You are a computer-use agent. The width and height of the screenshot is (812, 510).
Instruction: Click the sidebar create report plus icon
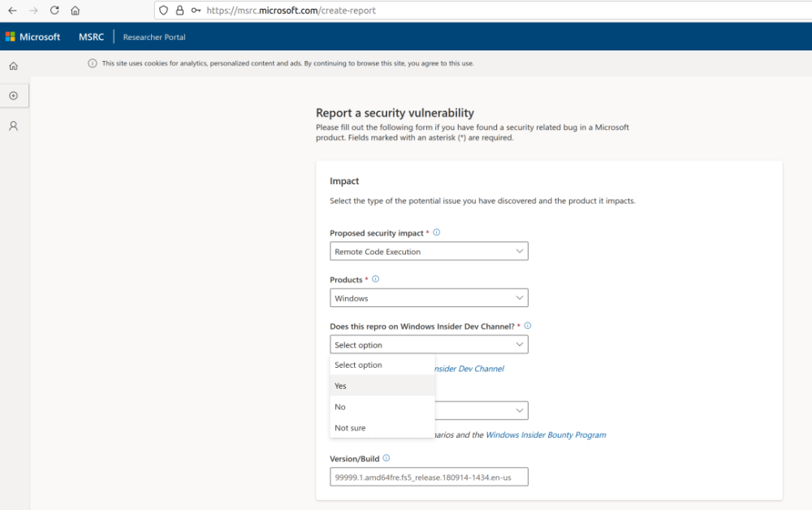click(x=14, y=96)
